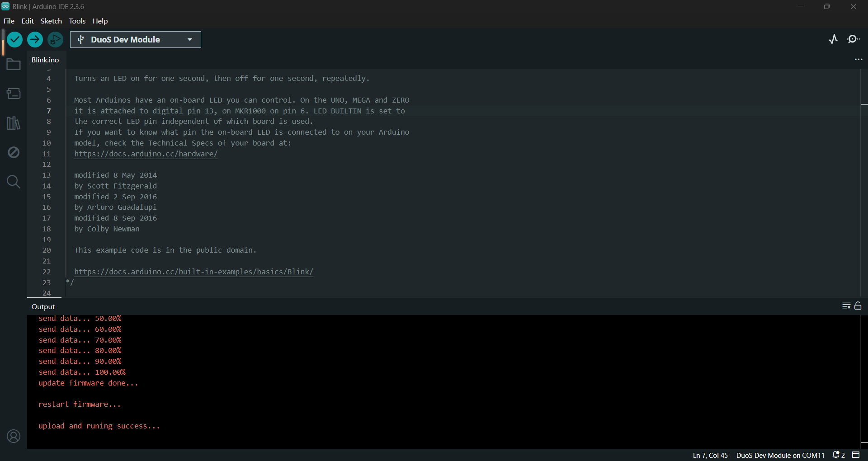
Task: Click 'send data... 100.00%' output line
Action: (x=82, y=372)
